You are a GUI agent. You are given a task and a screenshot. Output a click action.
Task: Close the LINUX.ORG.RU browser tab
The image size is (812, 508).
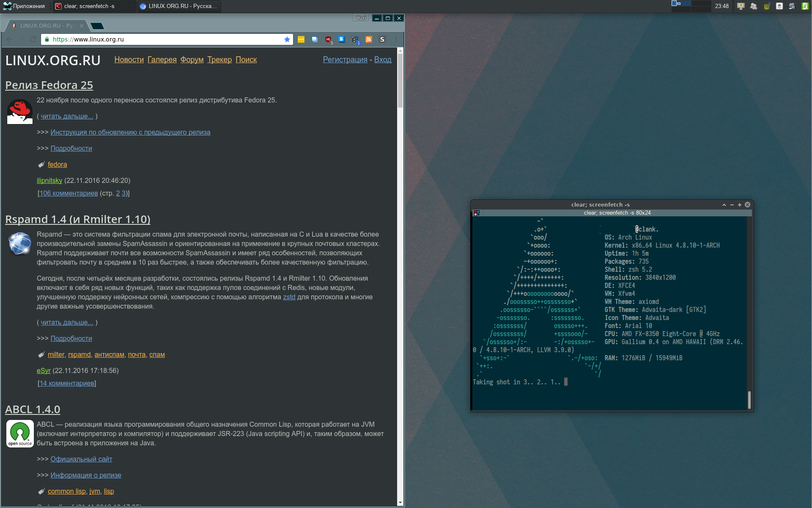pos(82,26)
